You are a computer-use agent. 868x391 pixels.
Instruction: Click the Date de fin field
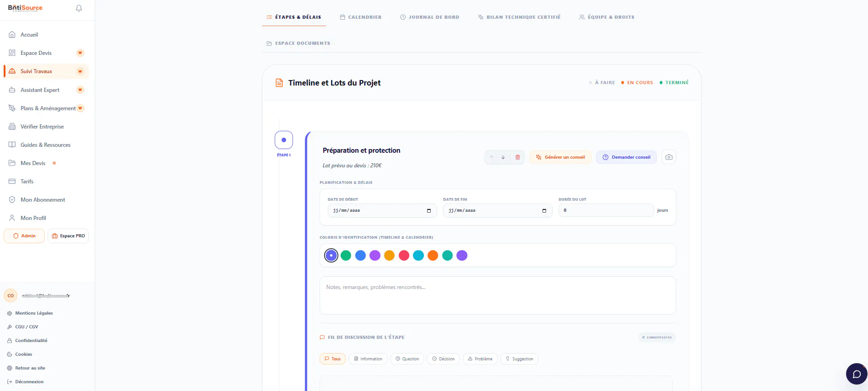(x=498, y=210)
